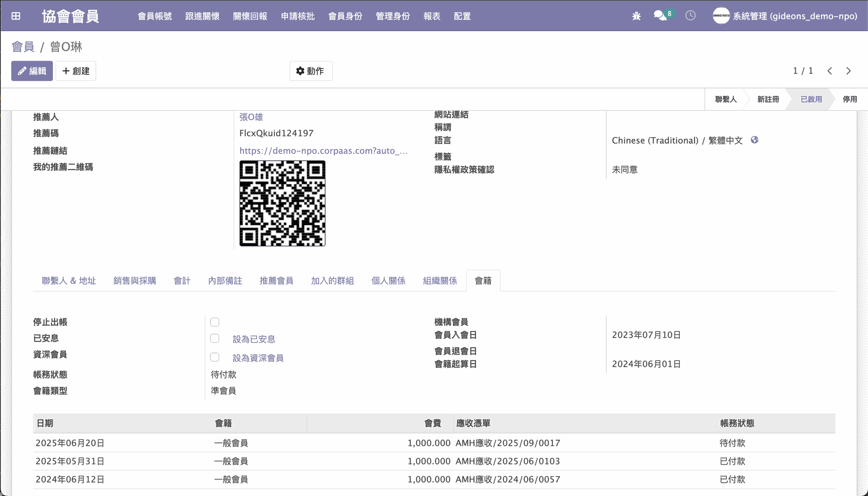Click the language translation globe icon
This screenshot has width=868, height=496.
(x=755, y=140)
